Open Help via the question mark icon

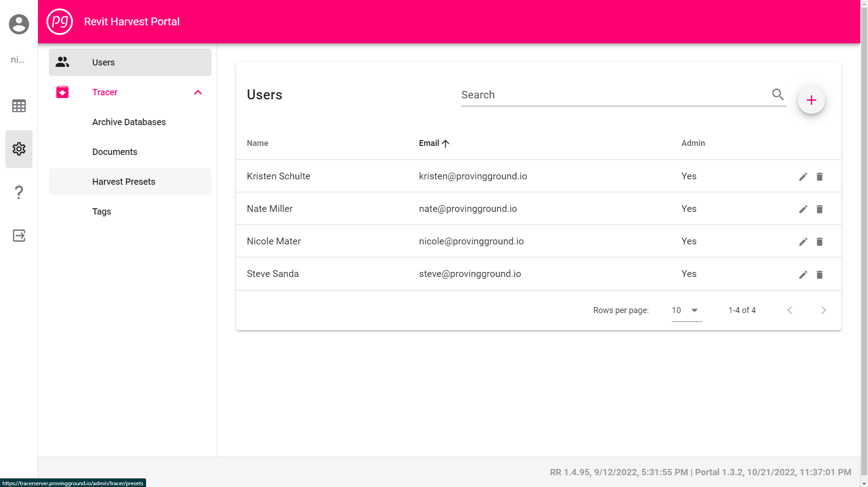tap(19, 192)
